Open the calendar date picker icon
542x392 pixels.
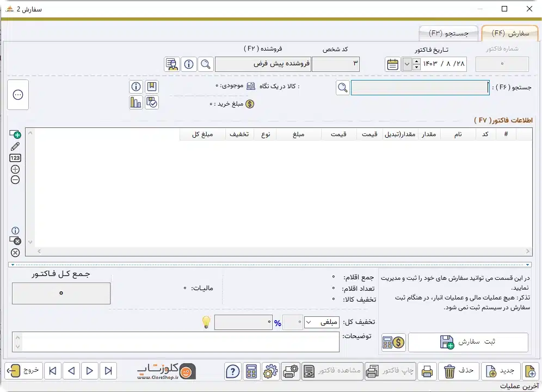(393, 64)
